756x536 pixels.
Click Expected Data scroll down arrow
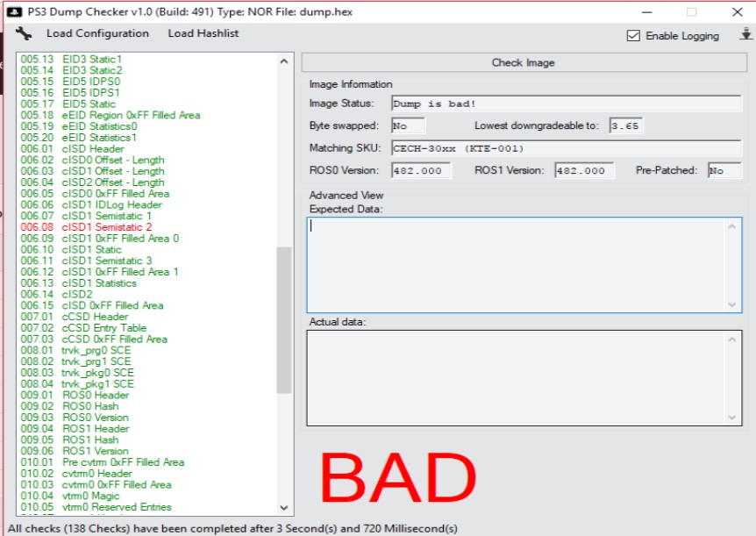(x=732, y=304)
